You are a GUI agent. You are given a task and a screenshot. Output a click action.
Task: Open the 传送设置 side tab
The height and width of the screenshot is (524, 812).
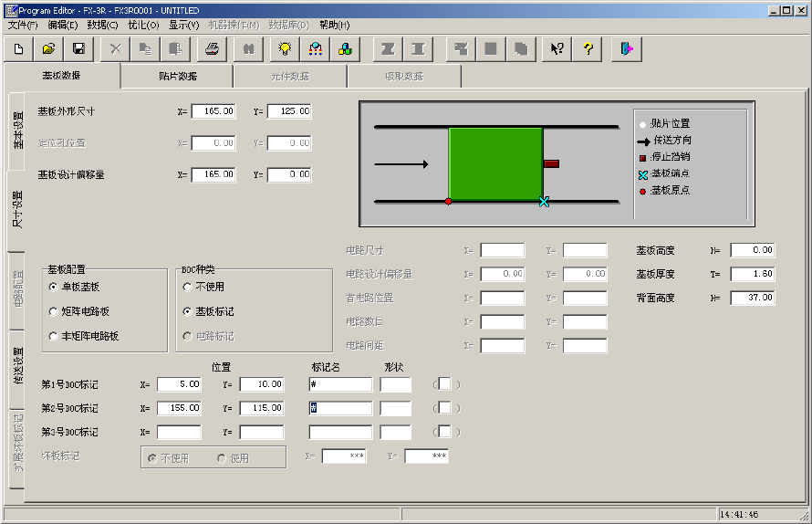[x=17, y=366]
